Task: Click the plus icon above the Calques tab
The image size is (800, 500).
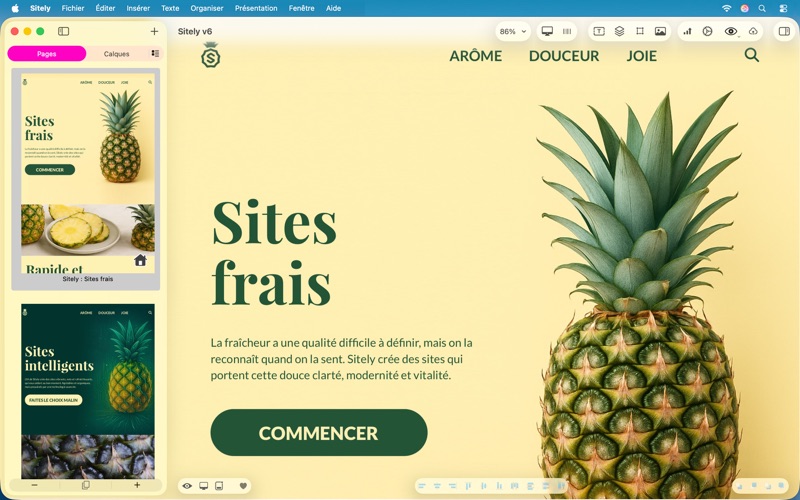Action: click(154, 31)
